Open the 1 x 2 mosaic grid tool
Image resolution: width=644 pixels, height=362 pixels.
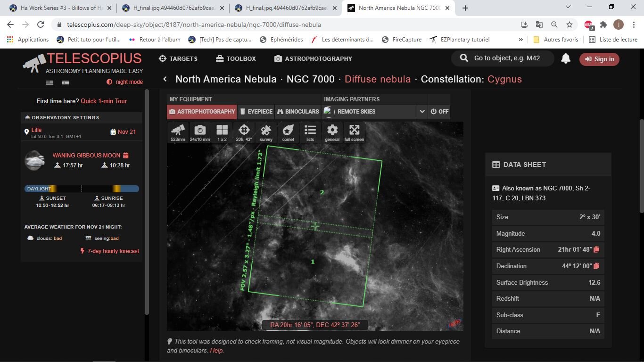[222, 132]
